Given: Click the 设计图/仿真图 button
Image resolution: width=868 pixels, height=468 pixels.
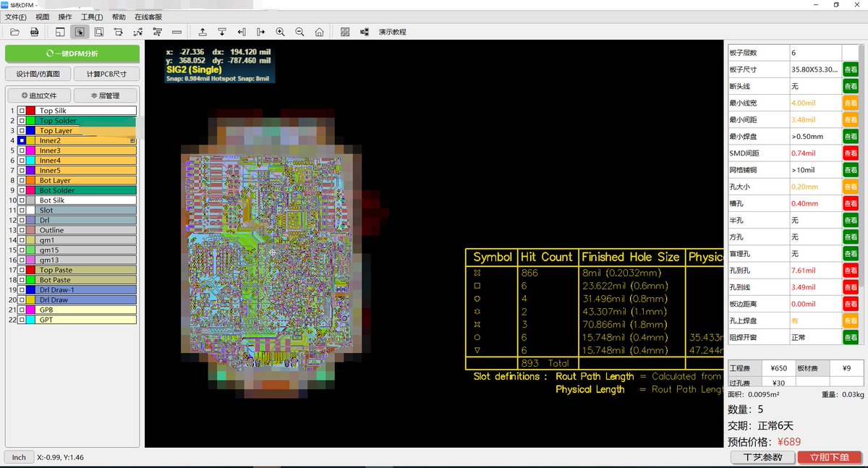Looking at the screenshot, I should [x=38, y=74].
